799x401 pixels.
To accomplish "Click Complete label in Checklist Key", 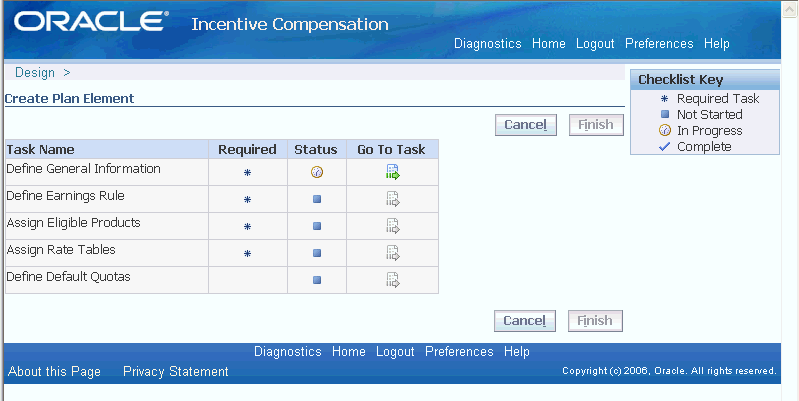I will pyautogui.click(x=704, y=147).
